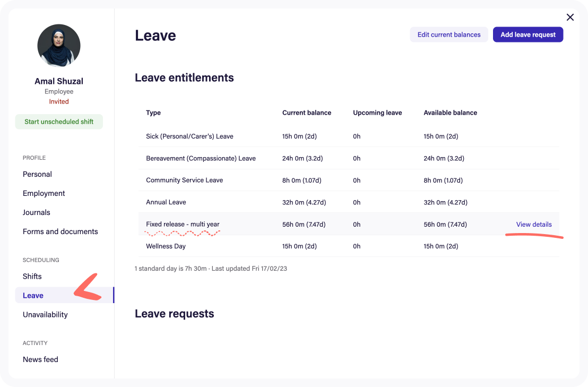
Task: Select the Bereavement (Compassionate) Leave row
Action: tap(265, 158)
